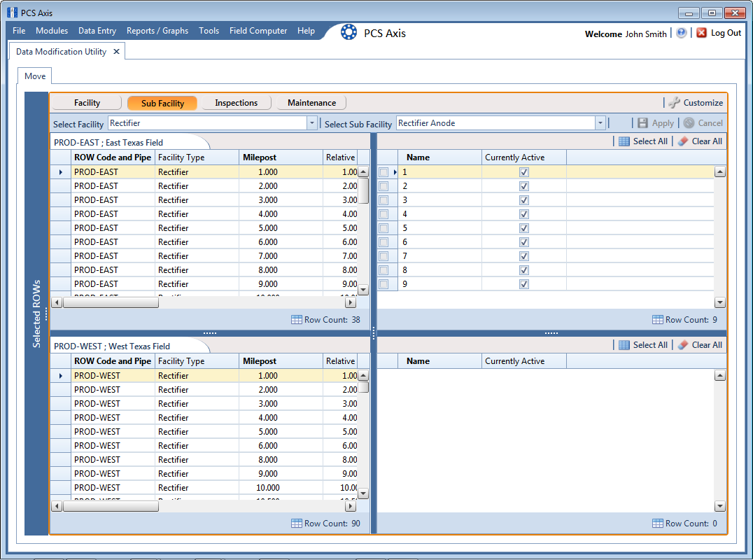This screenshot has width=753, height=560.
Task: Click the Log Out link
Action: pos(726,33)
